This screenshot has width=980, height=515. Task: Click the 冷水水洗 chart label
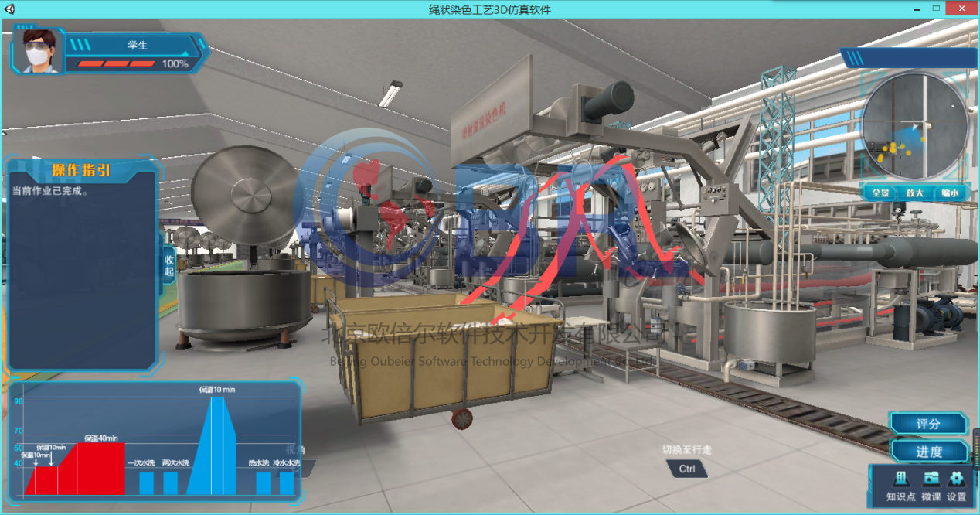click(286, 463)
